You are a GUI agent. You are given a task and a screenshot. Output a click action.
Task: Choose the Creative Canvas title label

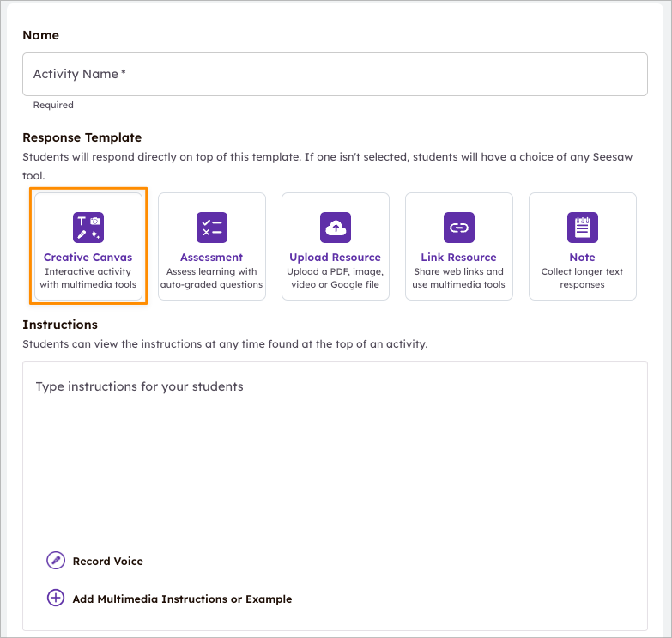(x=88, y=258)
